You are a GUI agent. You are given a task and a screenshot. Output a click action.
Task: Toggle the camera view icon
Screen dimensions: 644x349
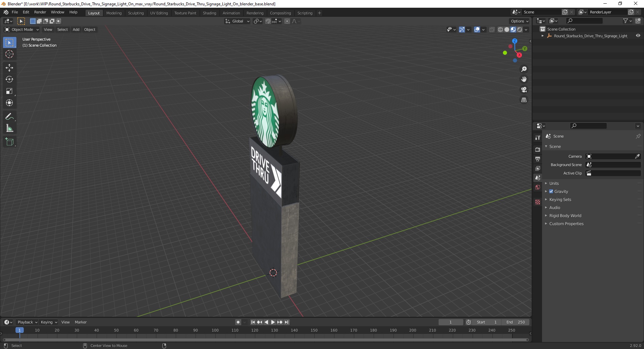click(x=524, y=90)
